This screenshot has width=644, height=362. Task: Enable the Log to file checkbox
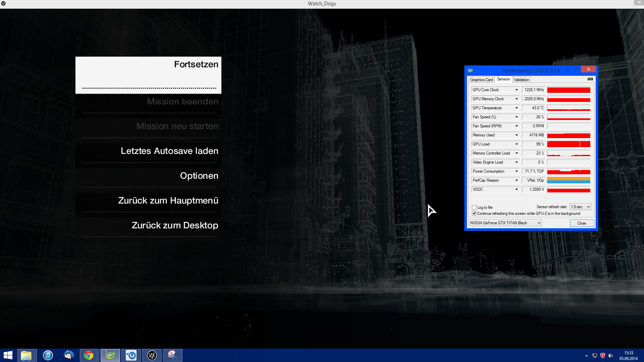474,207
